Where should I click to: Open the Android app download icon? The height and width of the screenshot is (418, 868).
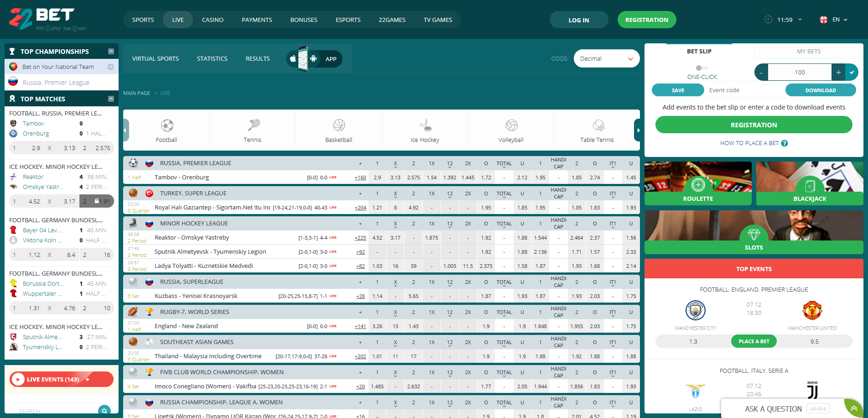(x=313, y=59)
